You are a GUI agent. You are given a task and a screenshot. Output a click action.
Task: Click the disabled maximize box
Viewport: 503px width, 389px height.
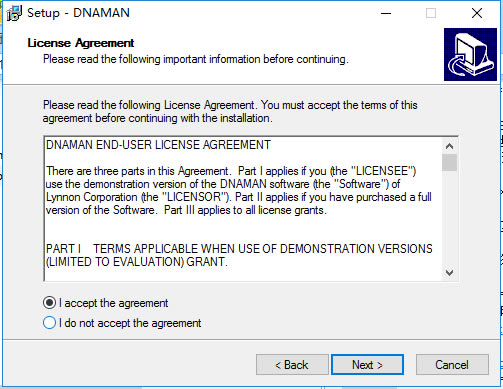431,13
